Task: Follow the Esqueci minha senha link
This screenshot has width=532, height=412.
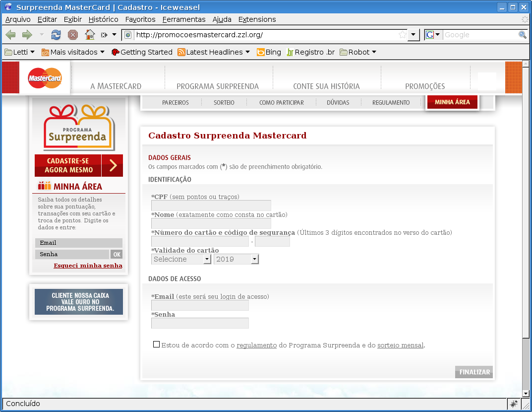Action: coord(88,265)
